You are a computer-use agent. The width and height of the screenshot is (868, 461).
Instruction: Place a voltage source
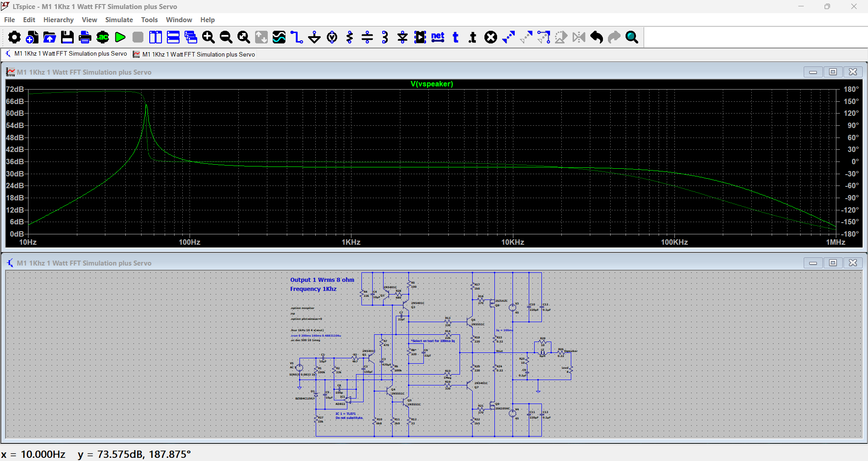tap(332, 37)
